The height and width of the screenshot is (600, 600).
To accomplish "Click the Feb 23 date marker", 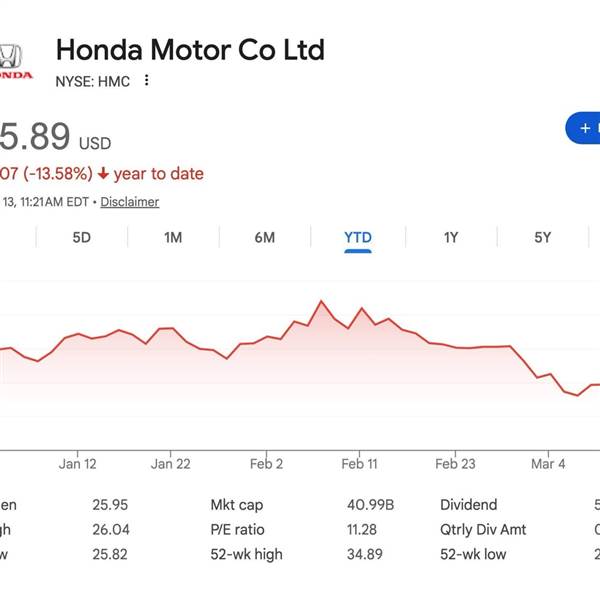I will click(x=455, y=464).
